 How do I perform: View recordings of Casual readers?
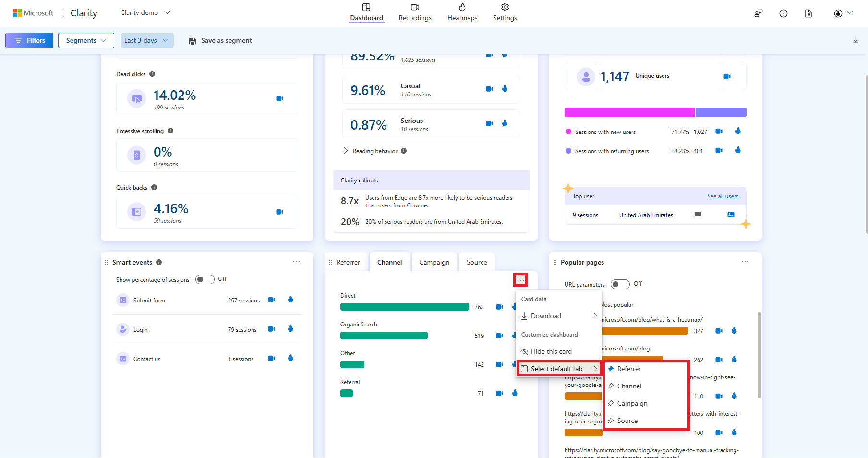pyautogui.click(x=489, y=89)
